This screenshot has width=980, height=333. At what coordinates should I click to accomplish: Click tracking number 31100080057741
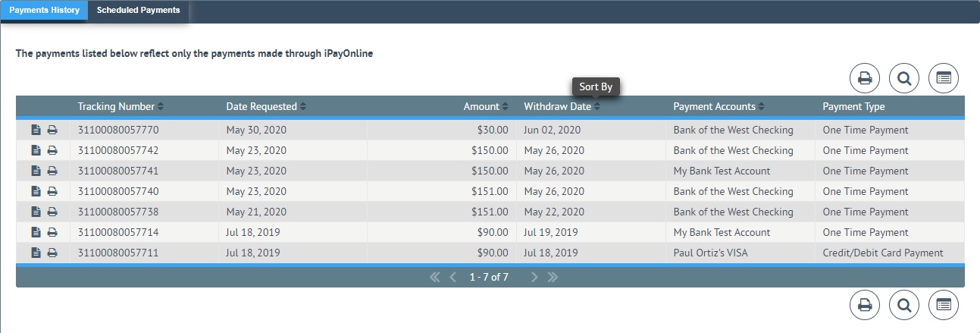[118, 171]
